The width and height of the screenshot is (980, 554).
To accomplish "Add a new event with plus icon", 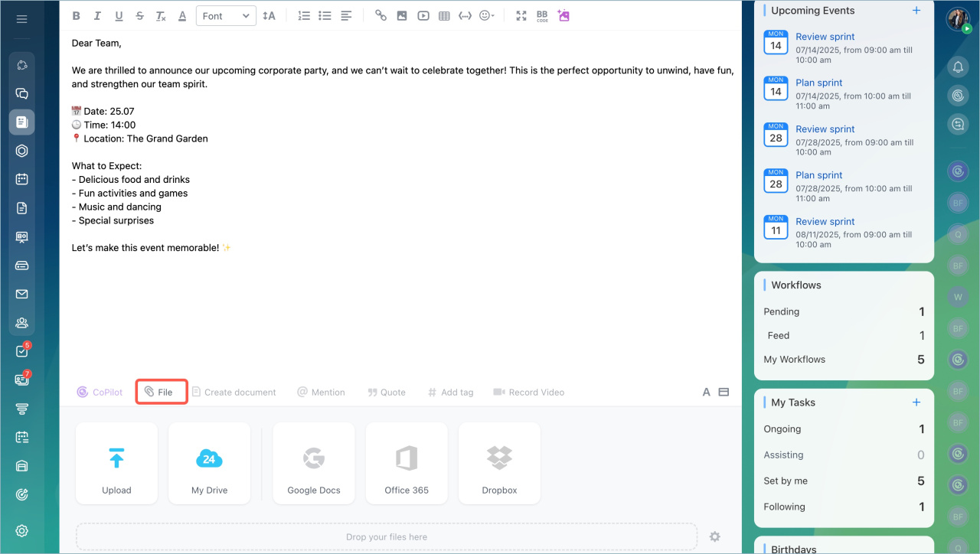I will coord(916,11).
